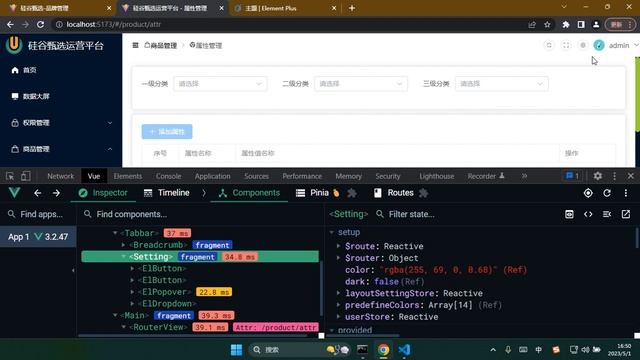Image resolution: width=640 pixels, height=360 pixels.
Task: Click the Vue DevTools logo
Action: [14, 193]
